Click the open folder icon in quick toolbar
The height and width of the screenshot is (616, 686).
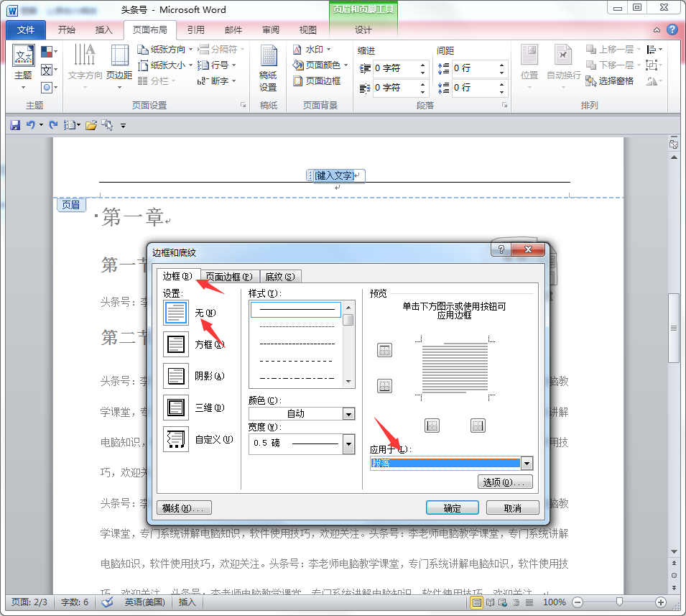(x=91, y=125)
